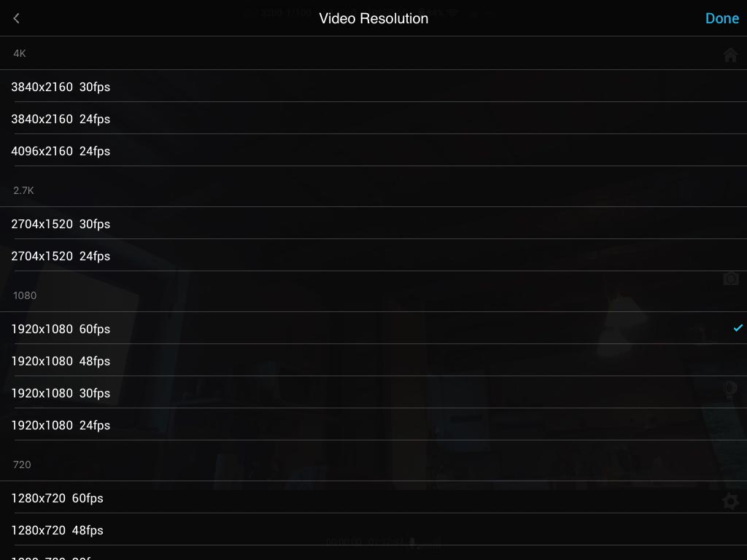The width and height of the screenshot is (747, 560).
Task: Select 1280x720 48fps option
Action: (373, 529)
